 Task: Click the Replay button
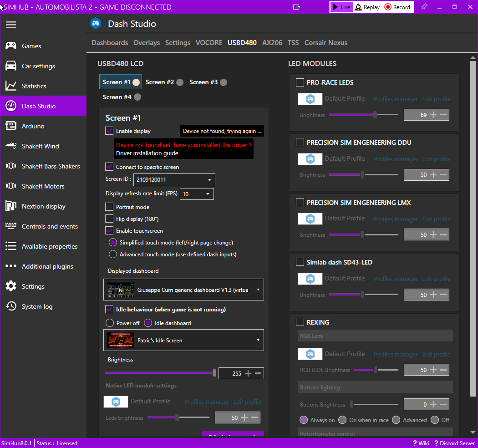click(368, 7)
